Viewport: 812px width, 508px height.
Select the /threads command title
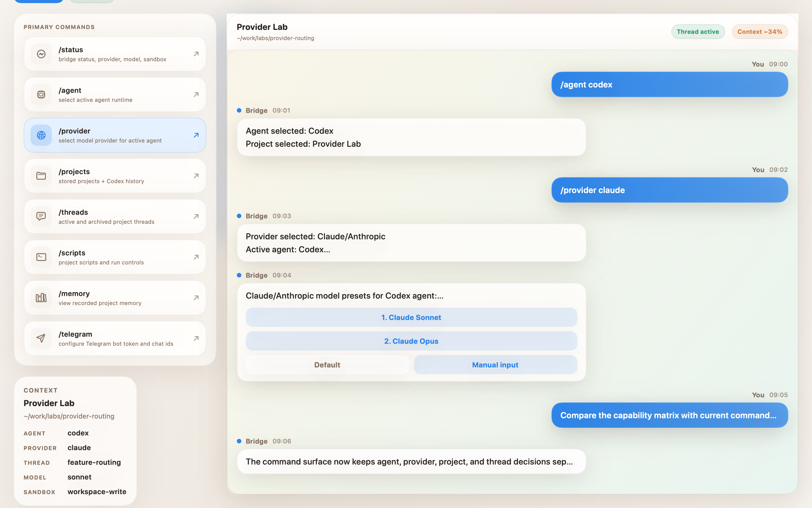[x=73, y=212]
